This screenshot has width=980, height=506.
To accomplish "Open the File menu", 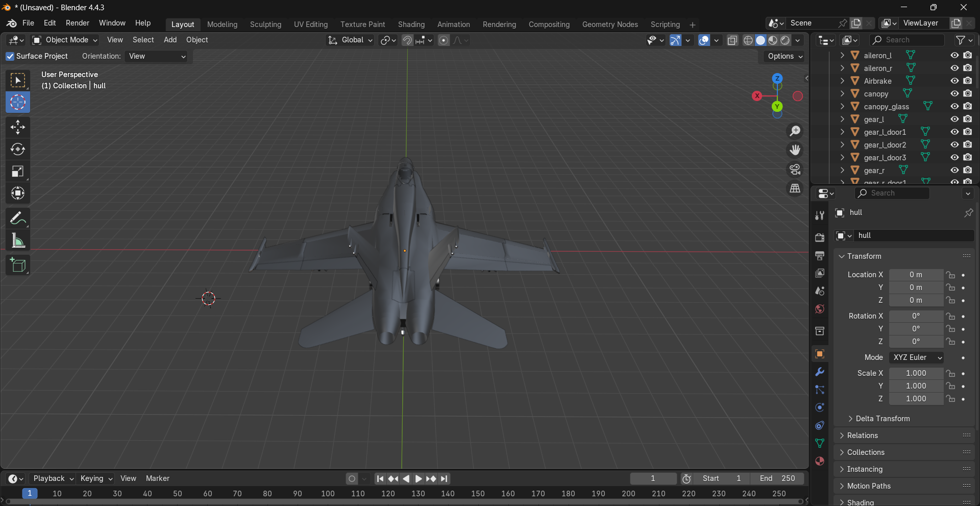I will pos(29,23).
